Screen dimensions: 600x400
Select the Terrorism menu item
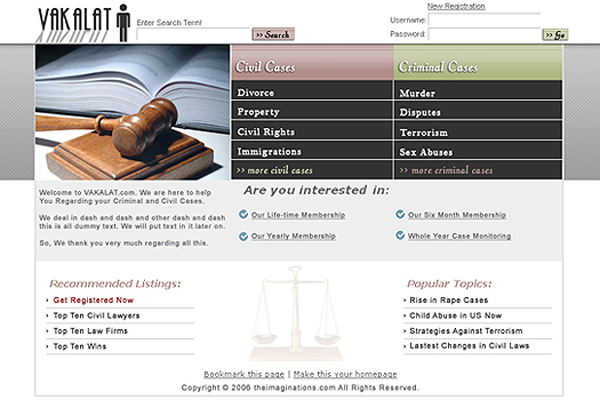click(478, 131)
